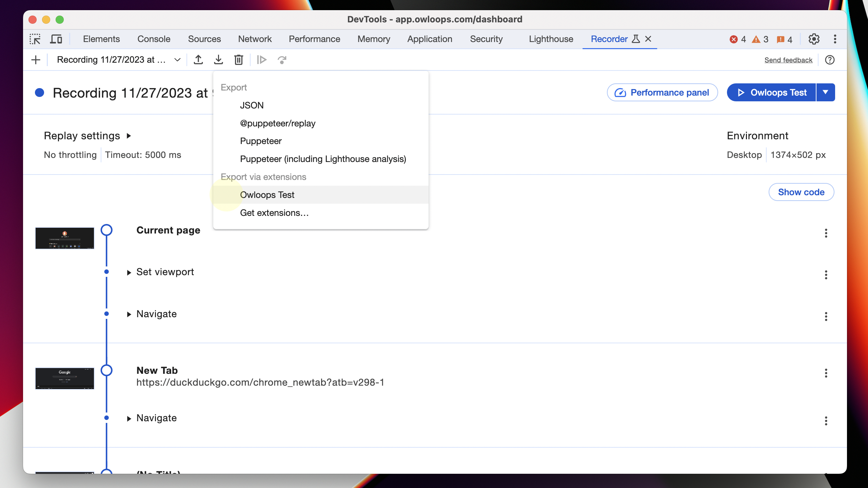Image resolution: width=868 pixels, height=488 pixels.
Task: Open Current page step options menu
Action: coord(826,233)
